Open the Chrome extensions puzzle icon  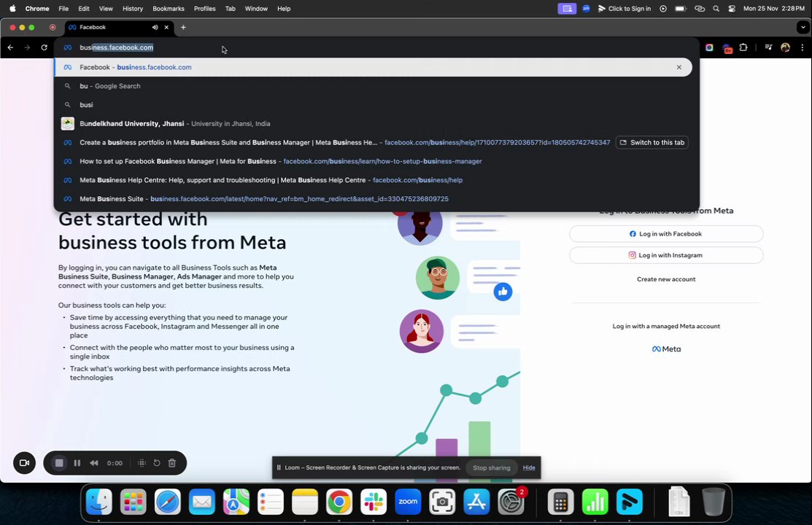point(743,47)
